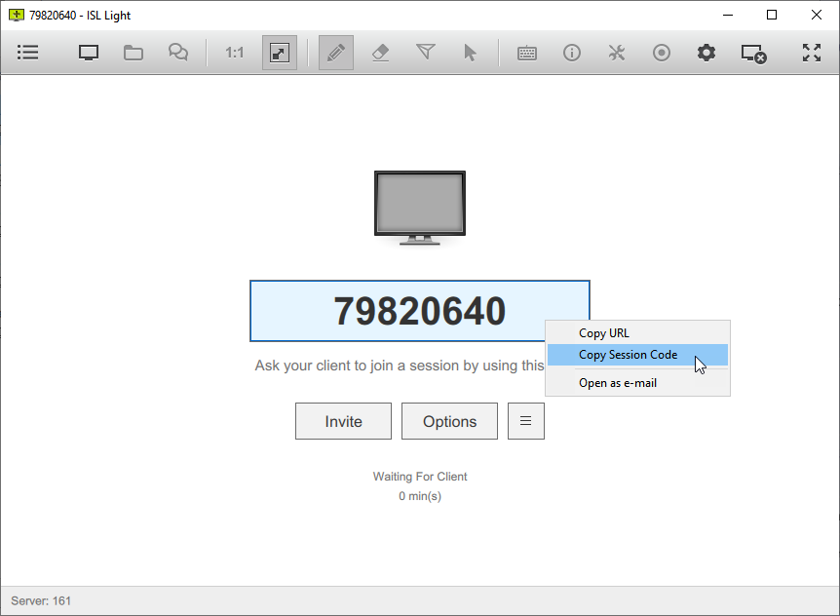Open the hamburger list menu in toolbar

coord(28,53)
